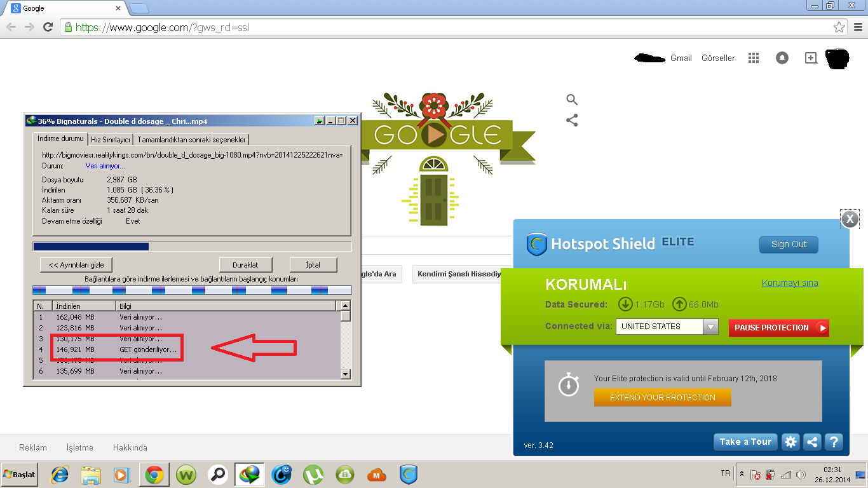Open the orange cloud M app in taskbar
Image resolution: width=868 pixels, height=488 pixels.
377,475
